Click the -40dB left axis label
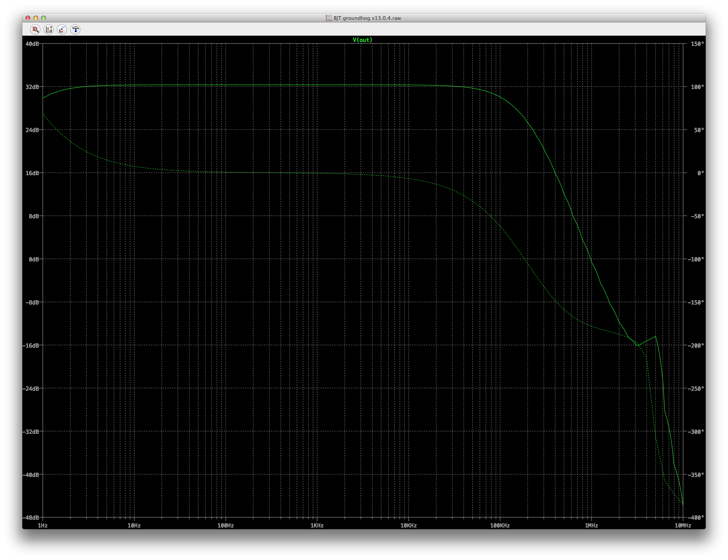Screen dimensions: 728x560 tap(31, 475)
